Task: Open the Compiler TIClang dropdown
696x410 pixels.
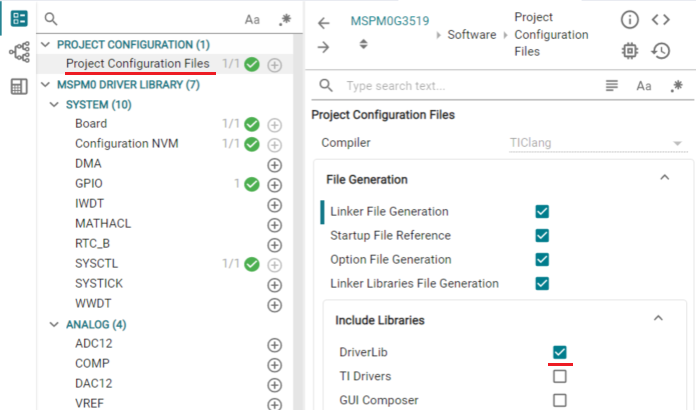Action: point(590,143)
